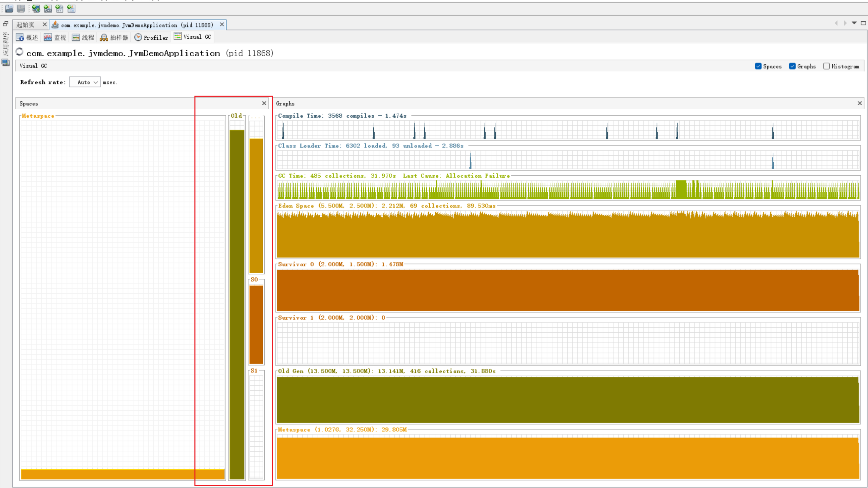Click 'Last Cause: Allocation Failure' text
This screenshot has height=488, width=868.
coord(456,176)
